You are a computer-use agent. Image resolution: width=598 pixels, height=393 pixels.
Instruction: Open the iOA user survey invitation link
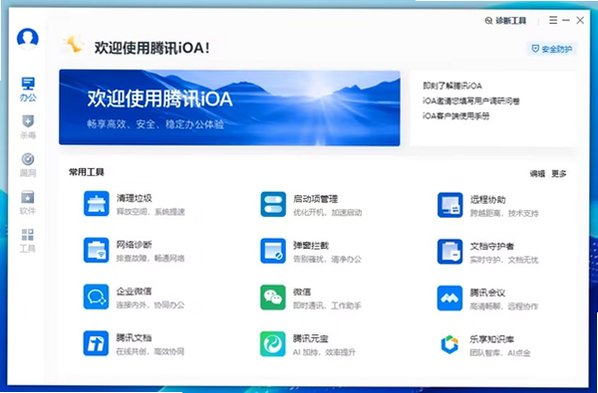point(471,101)
